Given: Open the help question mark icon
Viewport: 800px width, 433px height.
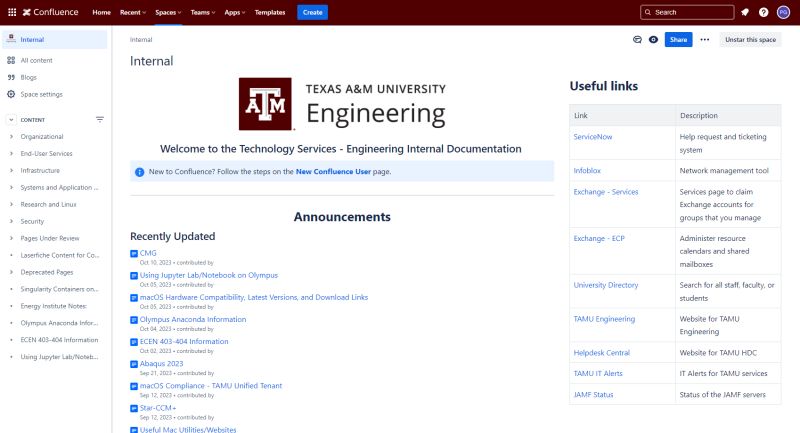Looking at the screenshot, I should 763,12.
